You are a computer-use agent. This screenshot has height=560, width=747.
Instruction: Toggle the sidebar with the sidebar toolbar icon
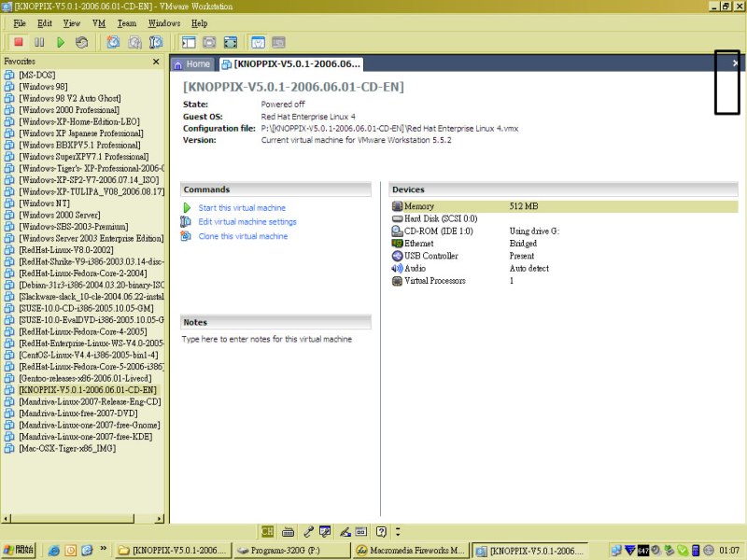tap(189, 42)
